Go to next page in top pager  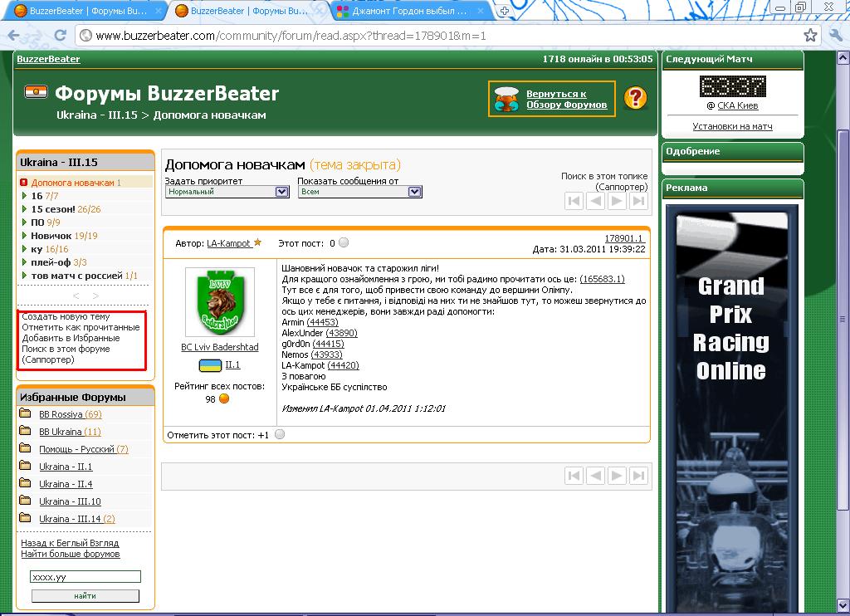[x=617, y=201]
